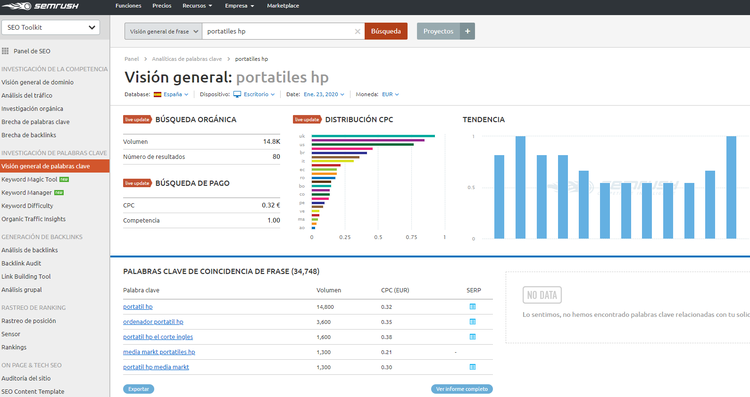Click the Exportar button
The width and height of the screenshot is (750, 397).
click(139, 389)
